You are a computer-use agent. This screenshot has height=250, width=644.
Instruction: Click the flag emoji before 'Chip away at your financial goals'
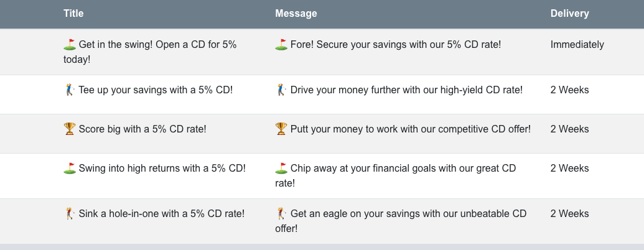tap(281, 169)
